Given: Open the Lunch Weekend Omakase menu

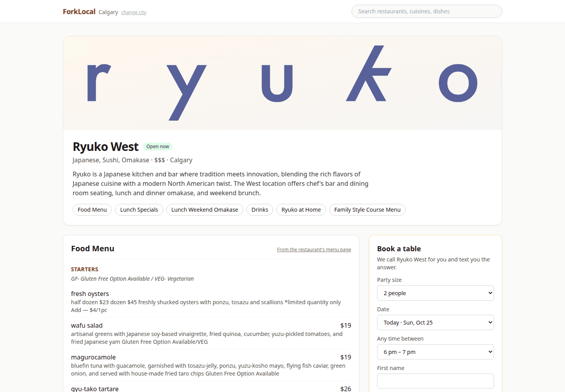Looking at the screenshot, I should pos(205,210).
